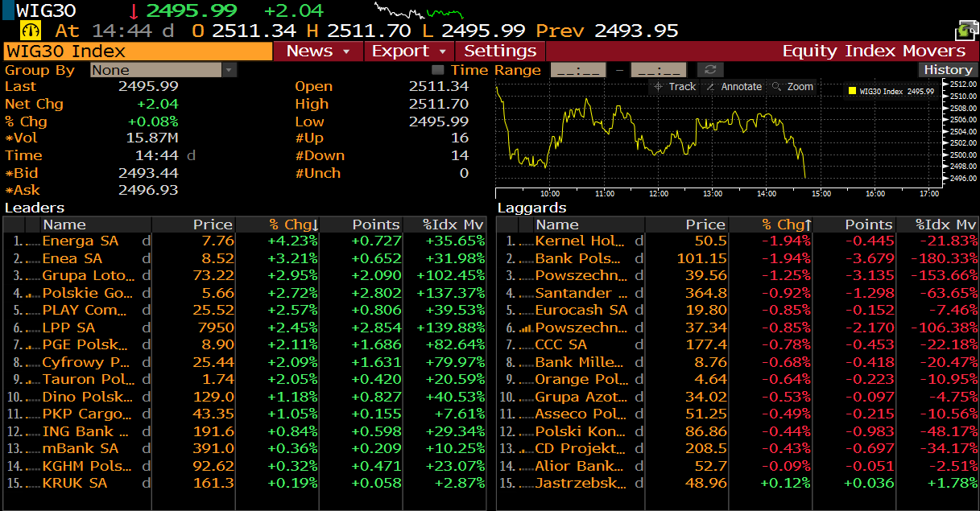Image resolution: width=980 pixels, height=511 pixels.
Task: Select Grupa Azot row in Laggards
Action: (738, 398)
